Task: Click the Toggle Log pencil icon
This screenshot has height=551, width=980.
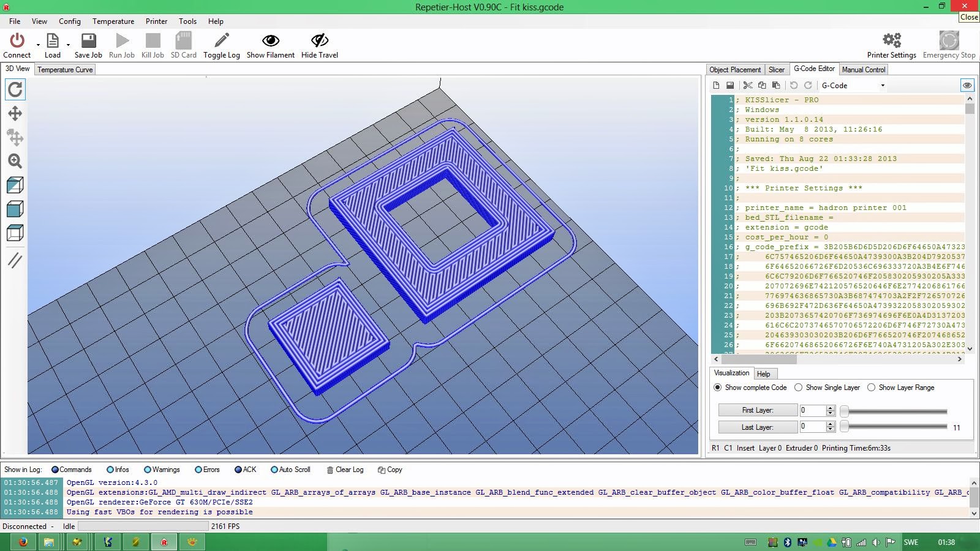Action: point(222,41)
